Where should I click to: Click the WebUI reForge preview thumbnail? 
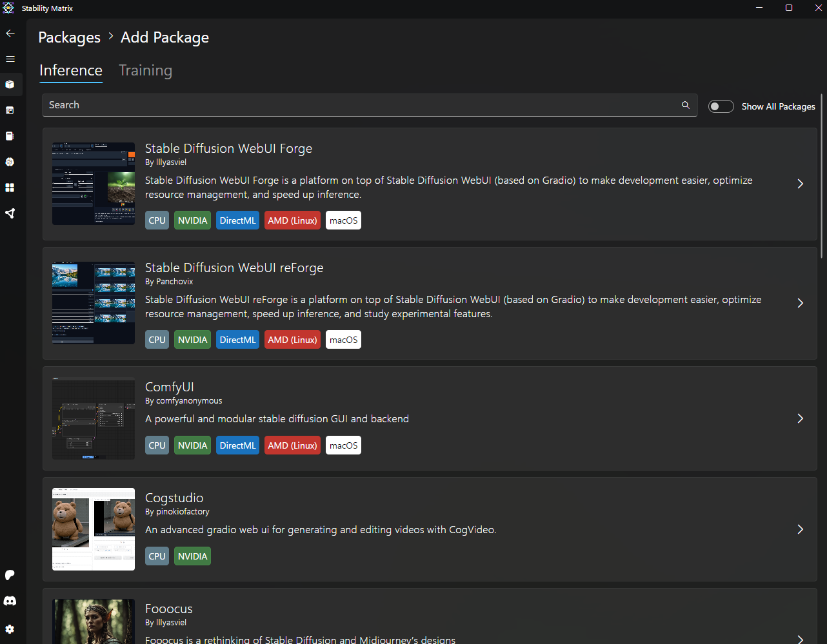94,303
